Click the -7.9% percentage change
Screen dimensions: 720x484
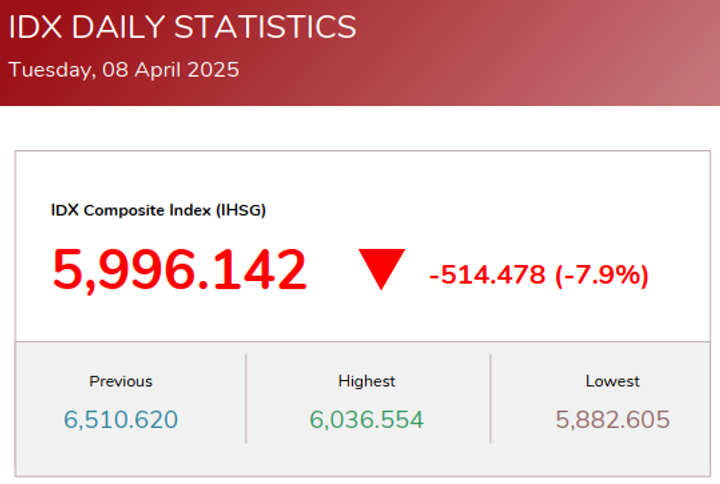[x=602, y=275]
